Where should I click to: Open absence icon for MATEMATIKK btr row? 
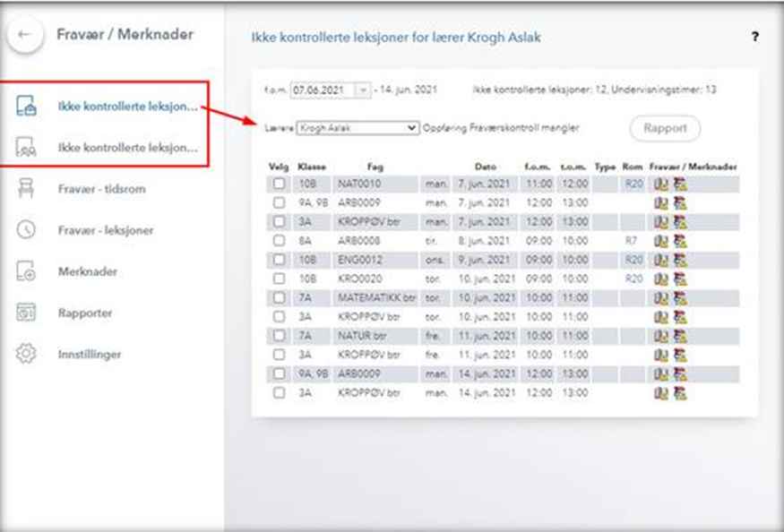(661, 297)
